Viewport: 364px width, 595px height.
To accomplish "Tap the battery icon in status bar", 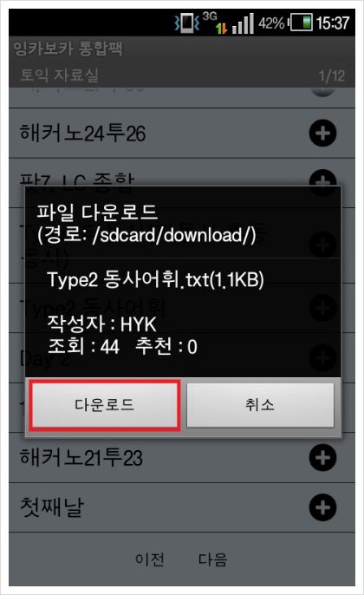I will click(x=302, y=23).
